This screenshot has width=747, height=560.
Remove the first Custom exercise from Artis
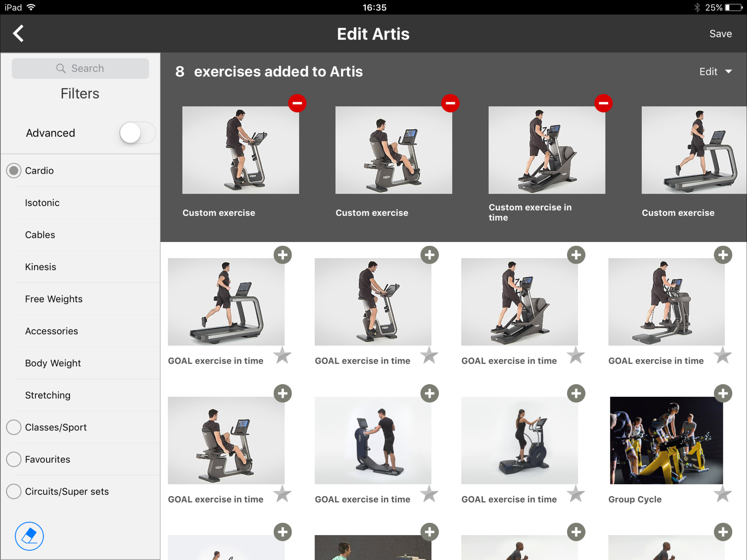click(x=297, y=103)
